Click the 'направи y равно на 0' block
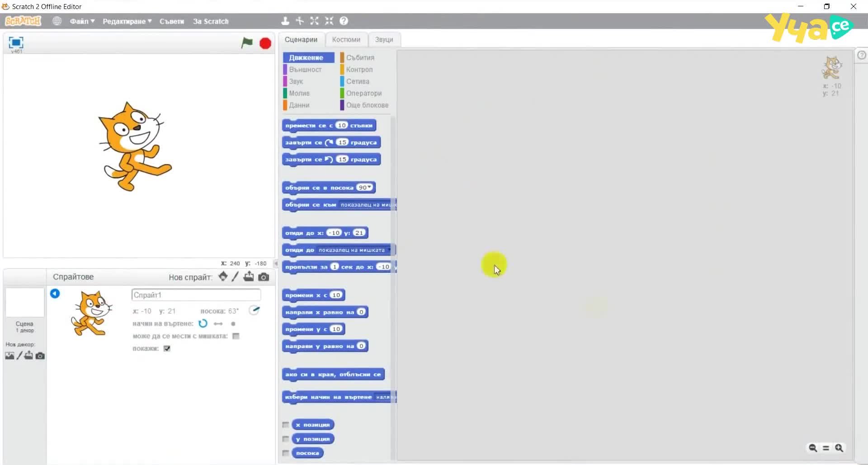The width and height of the screenshot is (868, 465). 325,346
